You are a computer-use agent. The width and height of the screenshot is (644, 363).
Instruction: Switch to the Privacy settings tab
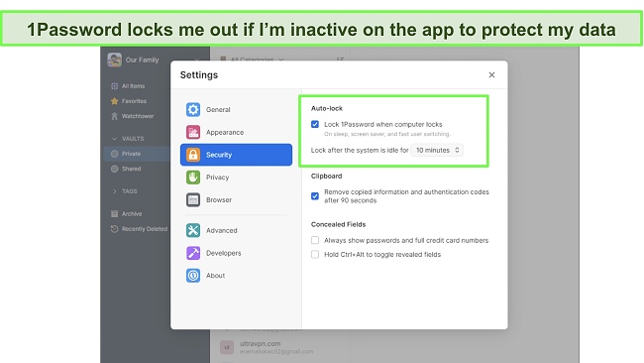pyautogui.click(x=236, y=178)
